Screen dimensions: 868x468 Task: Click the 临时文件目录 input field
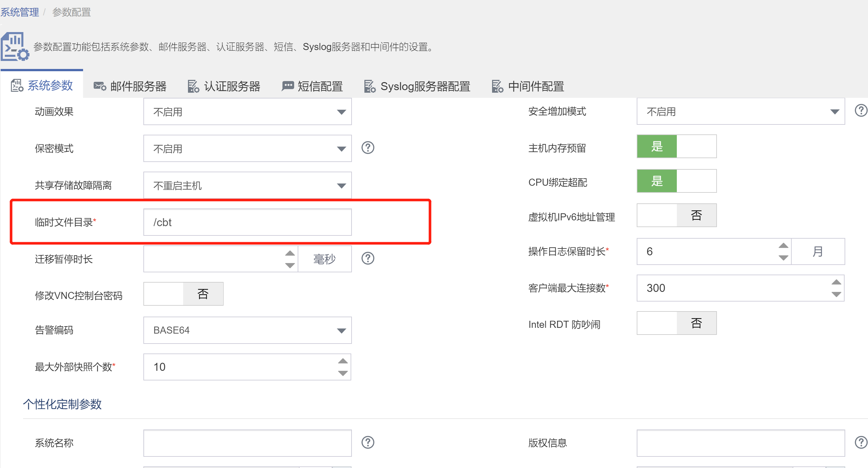[x=247, y=222]
